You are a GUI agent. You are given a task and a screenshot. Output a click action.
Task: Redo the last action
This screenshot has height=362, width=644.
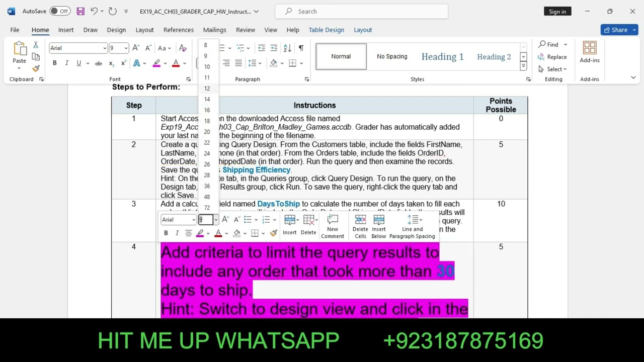click(112, 11)
